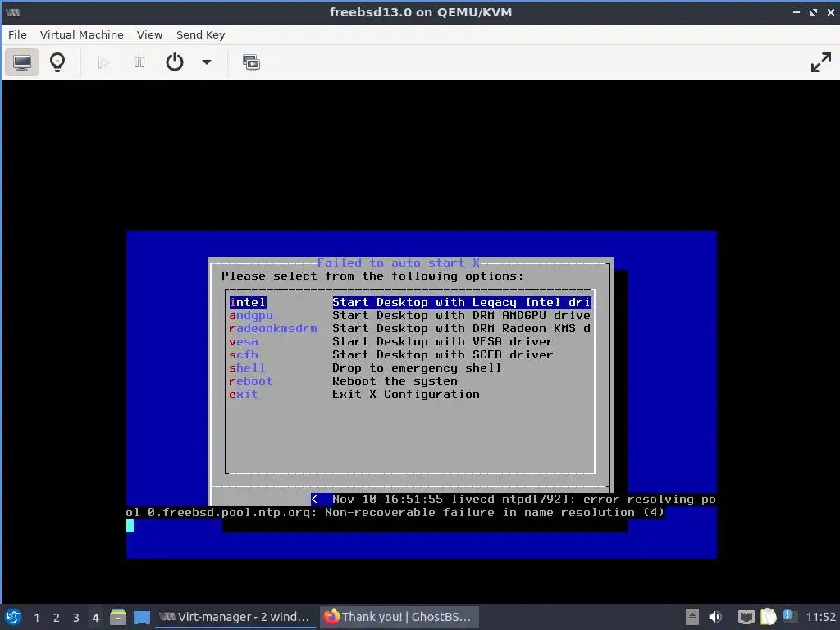Viewport: 840px width, 630px height.
Task: Click 'Reboot the system' description
Action: pyautogui.click(x=395, y=381)
